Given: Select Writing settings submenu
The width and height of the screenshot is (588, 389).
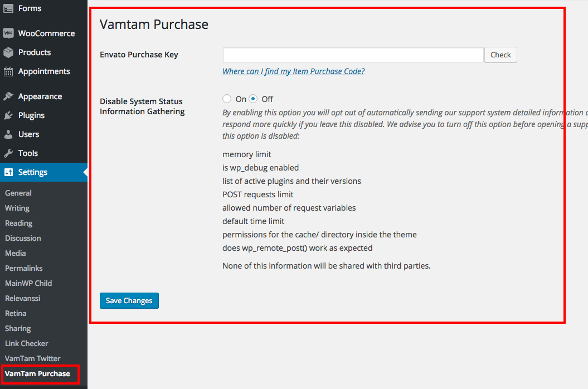Looking at the screenshot, I should coord(17,208).
